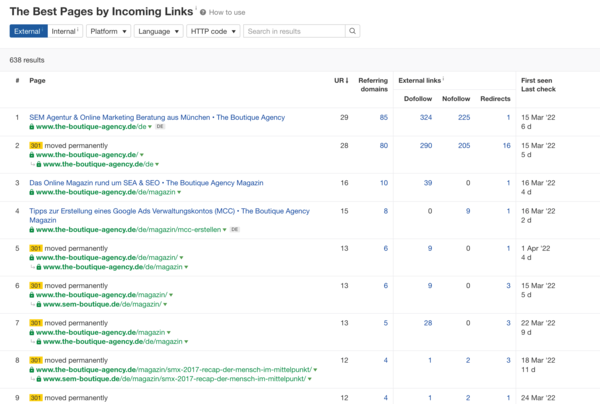Expand URL menu for sem-boutique.de/de/magazin/ target

[x=165, y=305]
